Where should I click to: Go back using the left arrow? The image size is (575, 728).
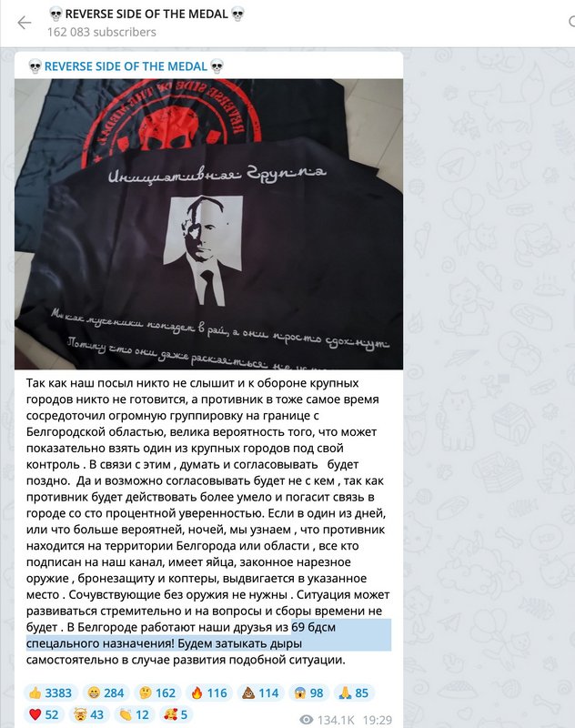click(25, 22)
